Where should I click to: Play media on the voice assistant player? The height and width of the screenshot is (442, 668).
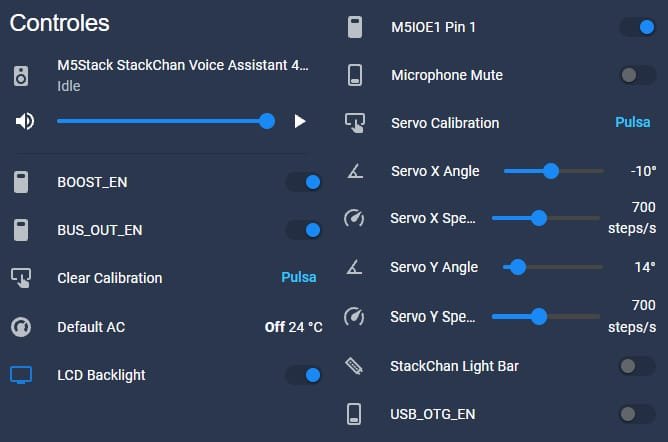click(x=300, y=121)
